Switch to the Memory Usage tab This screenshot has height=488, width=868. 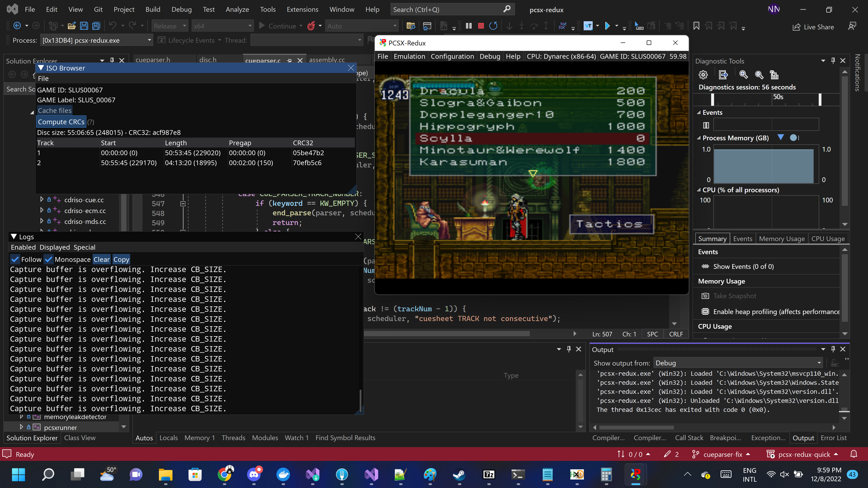[782, 238]
